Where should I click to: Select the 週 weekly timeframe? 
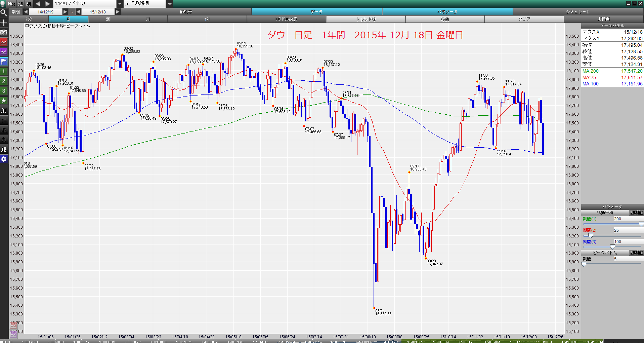(x=108, y=19)
